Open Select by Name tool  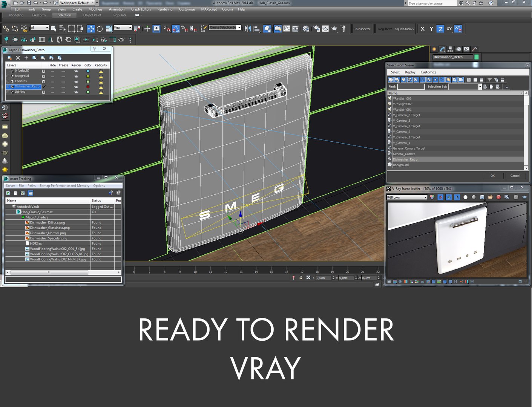[62, 29]
